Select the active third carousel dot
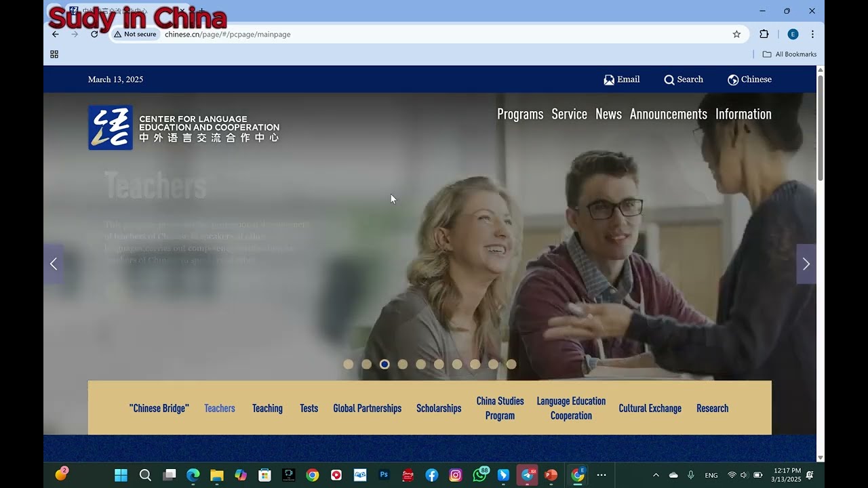The image size is (868, 488). [x=384, y=364]
